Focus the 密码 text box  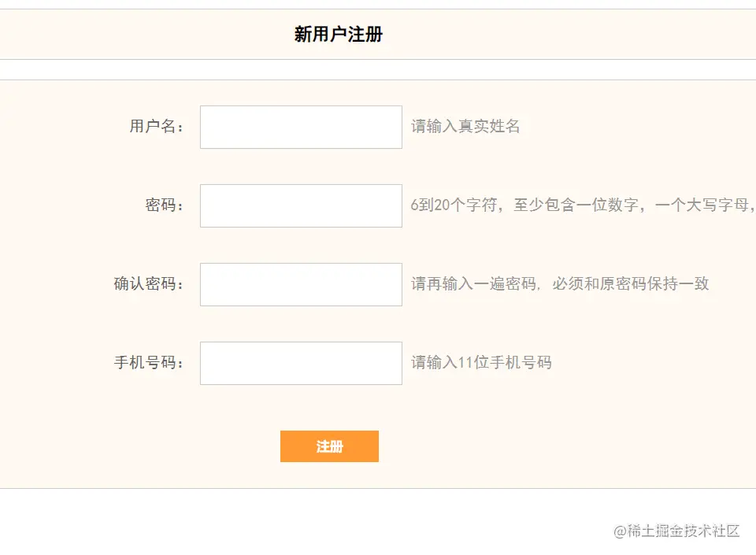click(301, 205)
